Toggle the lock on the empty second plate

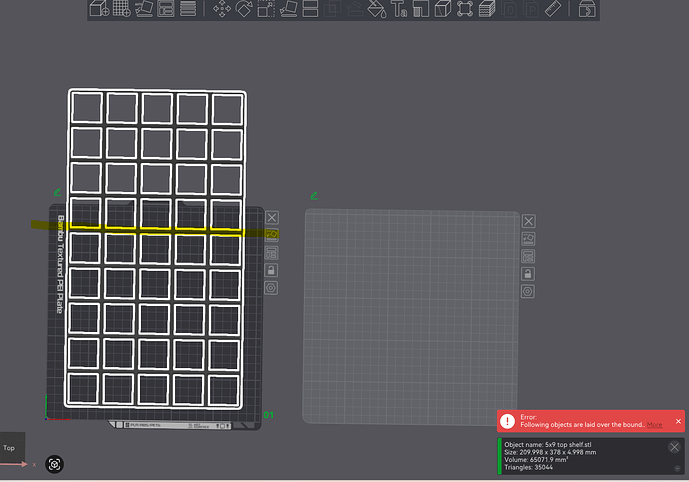(528, 274)
